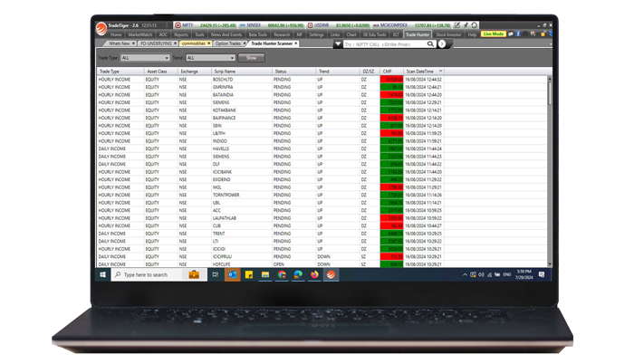Open the Scan DateTime column filter arrow
Screen dimensions: 634x364
coord(441,72)
